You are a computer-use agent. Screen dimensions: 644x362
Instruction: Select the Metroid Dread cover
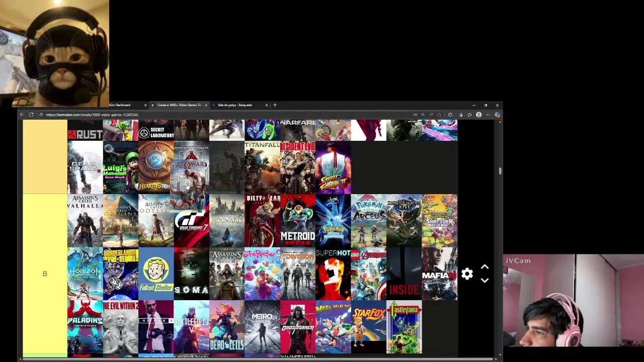[298, 221]
